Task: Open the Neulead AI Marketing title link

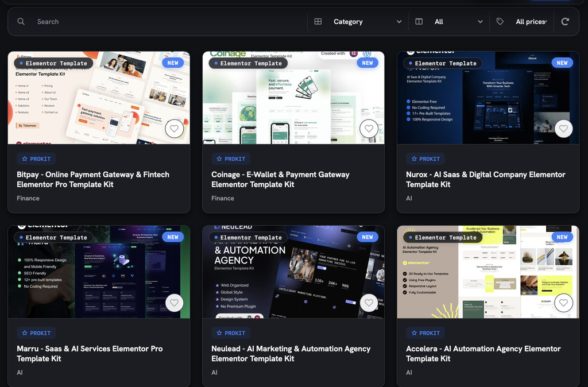Action: click(291, 354)
